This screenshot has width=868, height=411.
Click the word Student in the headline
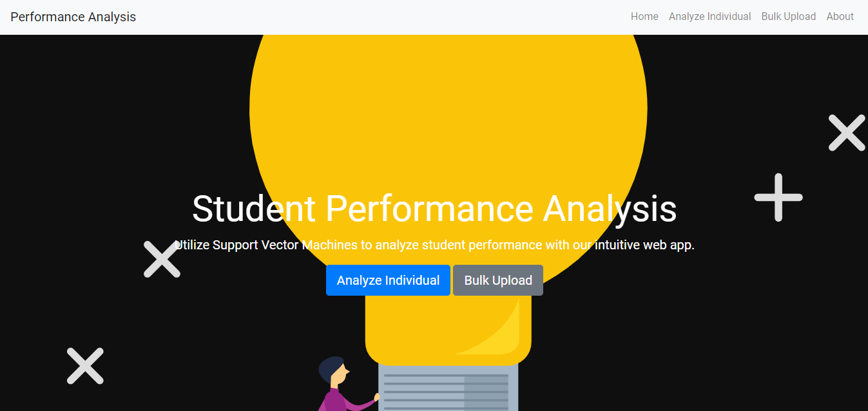[254, 209]
